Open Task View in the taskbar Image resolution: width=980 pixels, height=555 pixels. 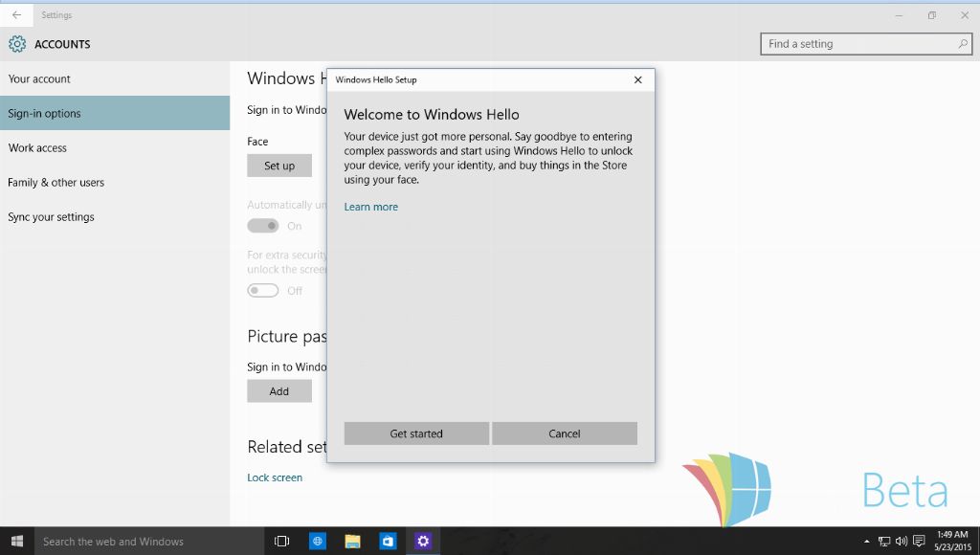[281, 541]
